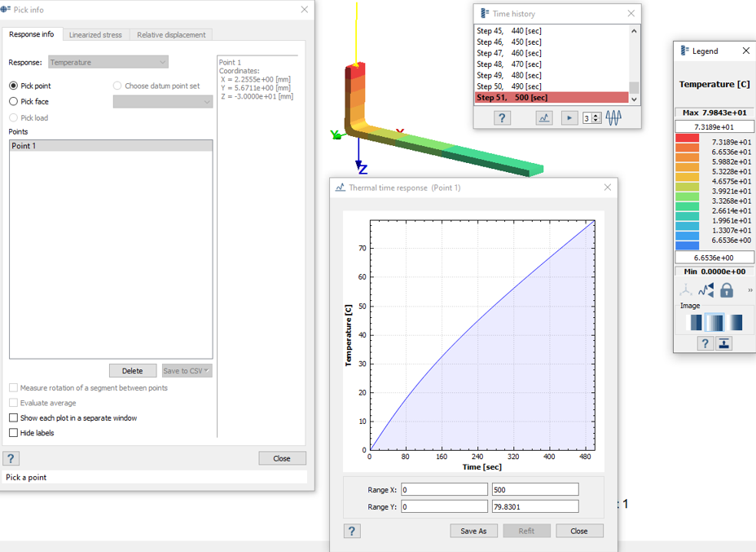Click the response curve icon in the Legend
The width and height of the screenshot is (756, 552).
pos(705,289)
